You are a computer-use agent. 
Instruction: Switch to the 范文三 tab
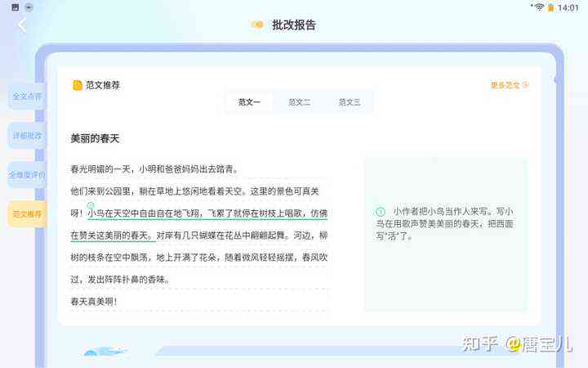[x=350, y=102]
